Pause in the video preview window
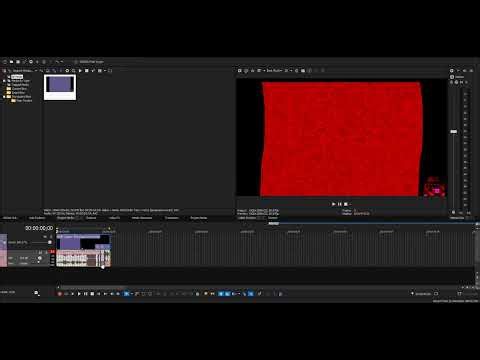 click(340, 204)
